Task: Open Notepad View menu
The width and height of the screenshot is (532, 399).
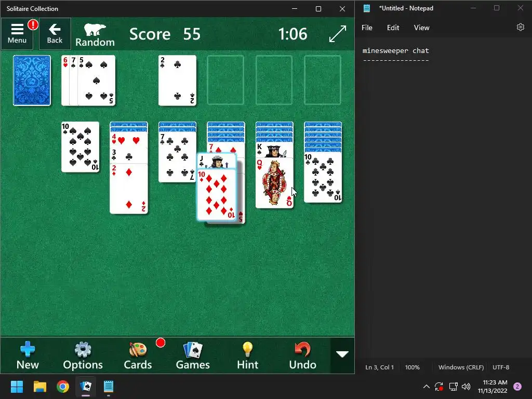Action: click(421, 28)
